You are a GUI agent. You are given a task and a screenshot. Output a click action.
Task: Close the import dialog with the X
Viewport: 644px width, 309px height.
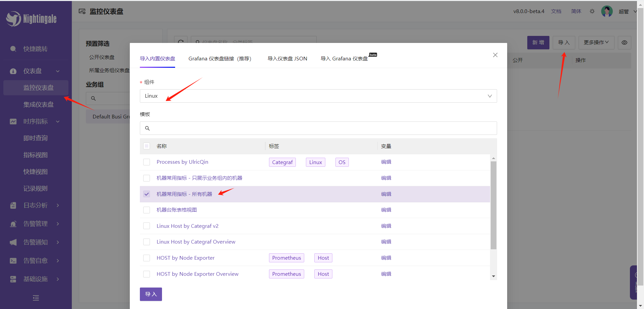tap(495, 55)
